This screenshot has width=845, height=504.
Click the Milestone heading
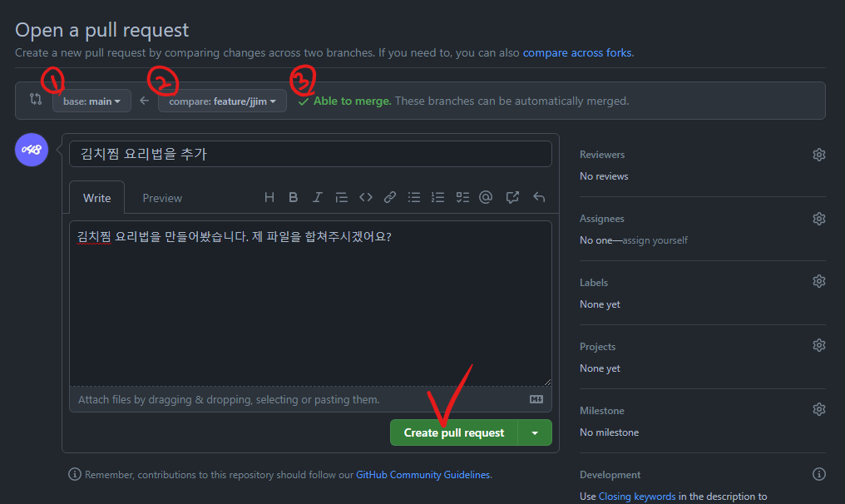point(602,411)
